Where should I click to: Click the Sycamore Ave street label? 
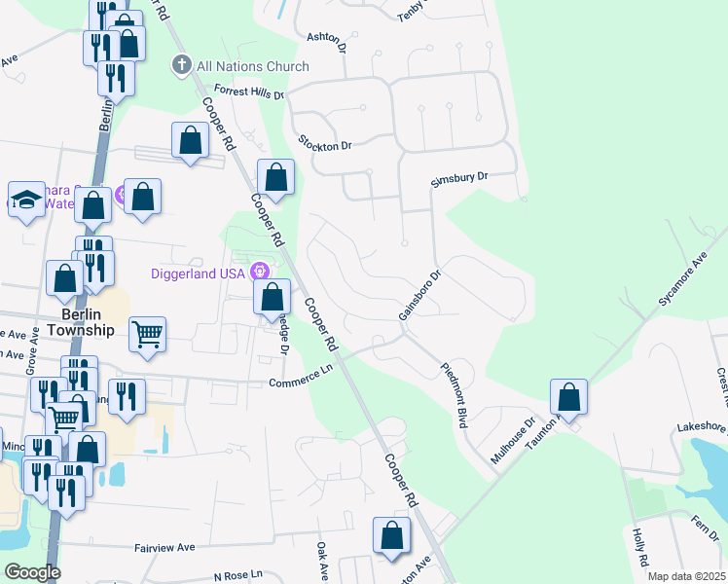(x=683, y=279)
